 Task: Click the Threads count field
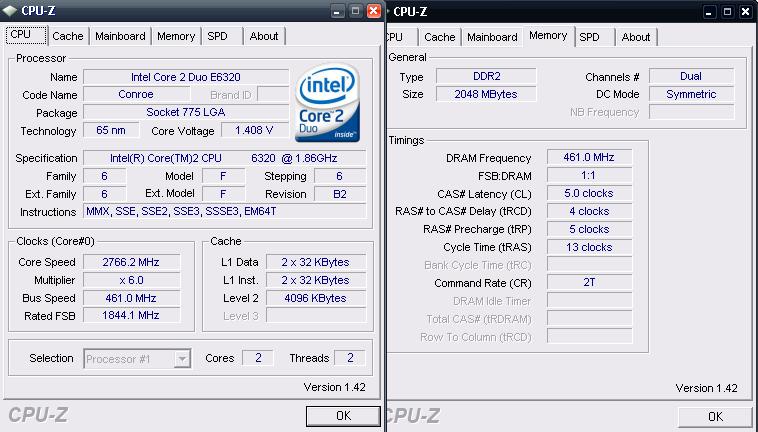coord(350,358)
